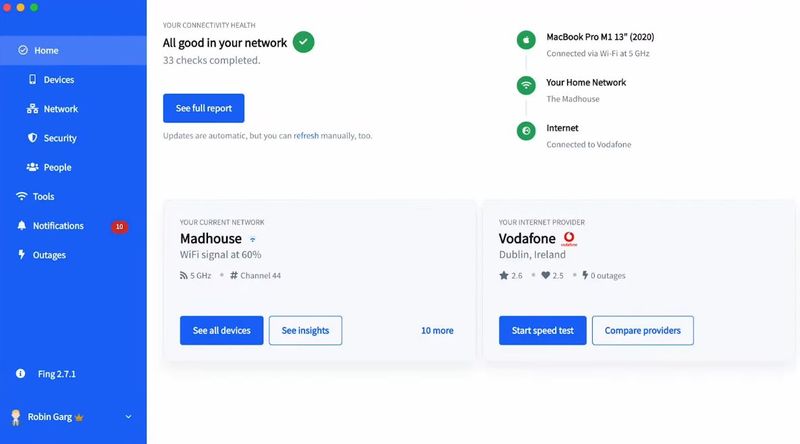The height and width of the screenshot is (444, 800).
Task: Open the Security page from sidebar
Action: [60, 138]
